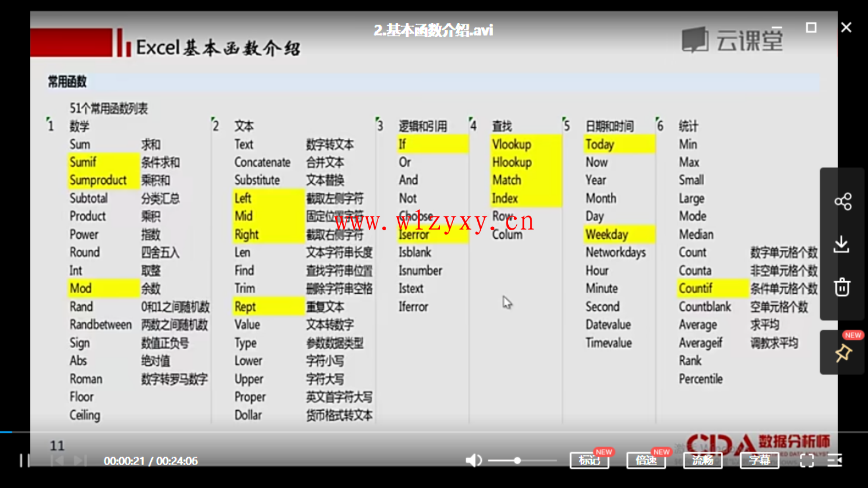Click the Hlookup function name
868x488 pixels.
click(x=512, y=163)
